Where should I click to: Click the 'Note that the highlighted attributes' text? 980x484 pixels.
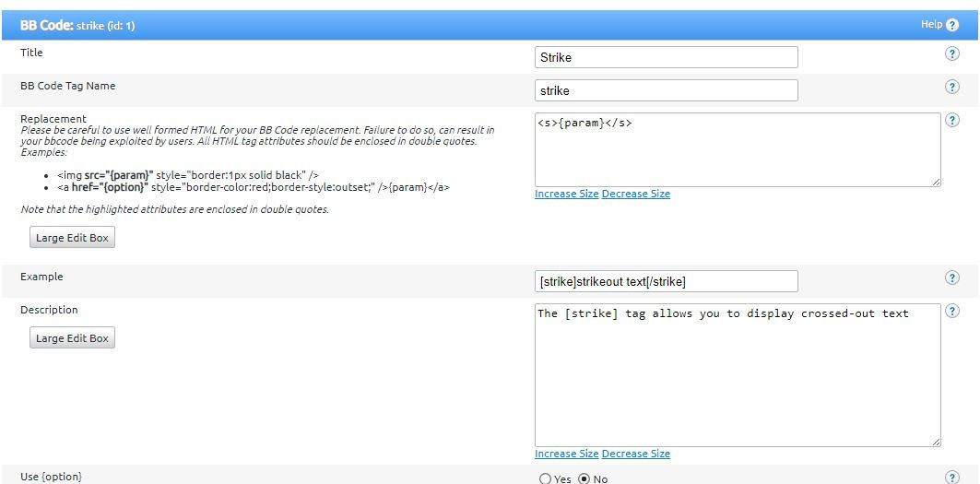(x=175, y=209)
